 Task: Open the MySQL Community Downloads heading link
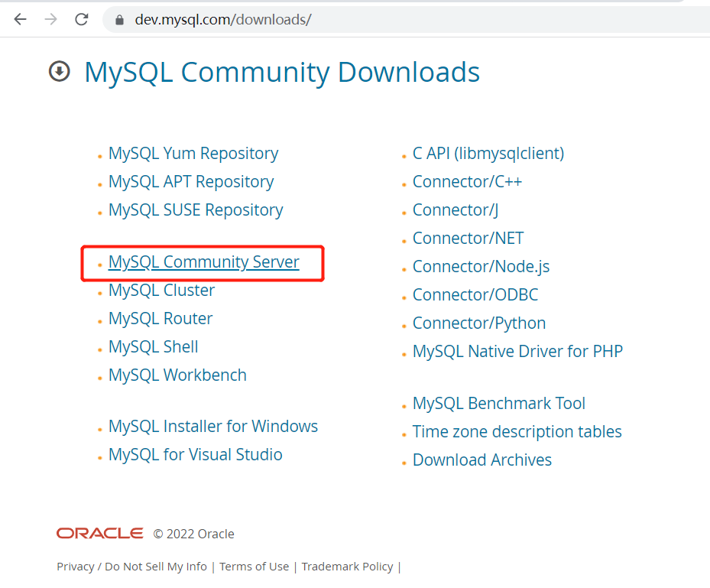click(282, 72)
